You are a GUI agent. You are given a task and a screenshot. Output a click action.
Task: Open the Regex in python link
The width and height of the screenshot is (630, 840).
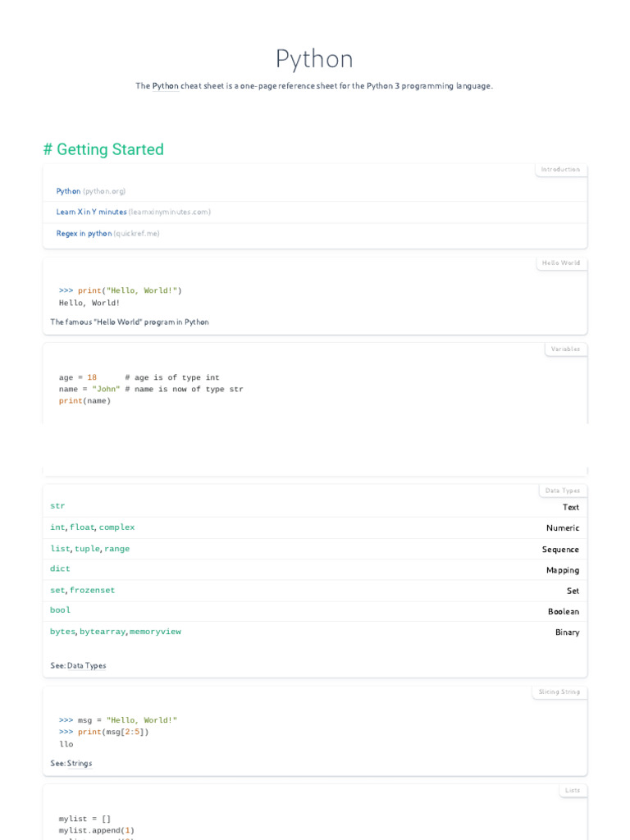pos(84,234)
